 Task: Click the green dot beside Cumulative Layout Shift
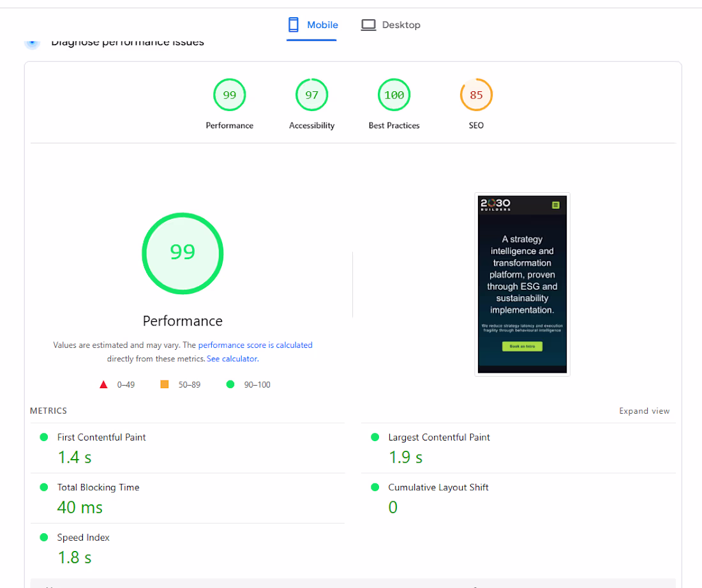pyautogui.click(x=375, y=487)
